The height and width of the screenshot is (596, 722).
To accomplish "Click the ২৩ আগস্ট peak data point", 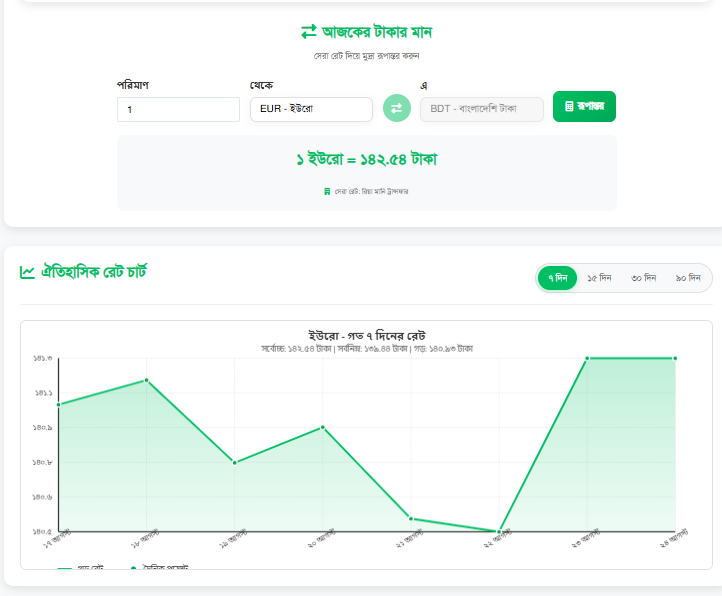I will tap(587, 358).
